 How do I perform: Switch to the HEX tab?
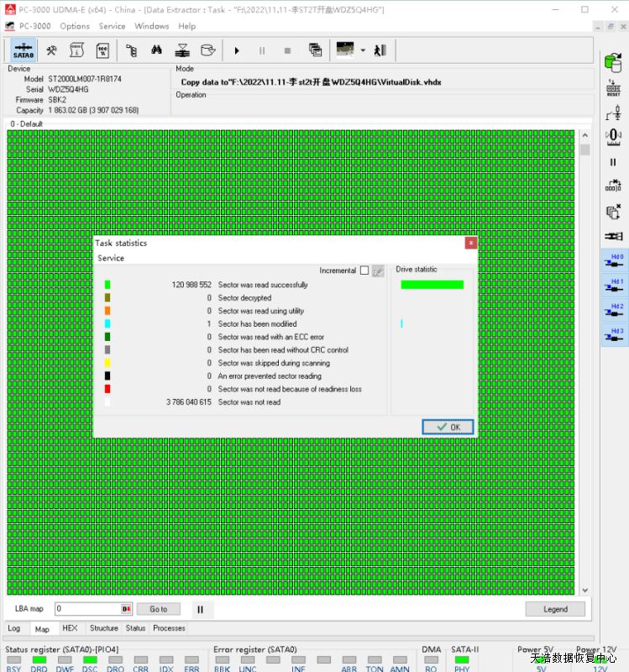(70, 628)
